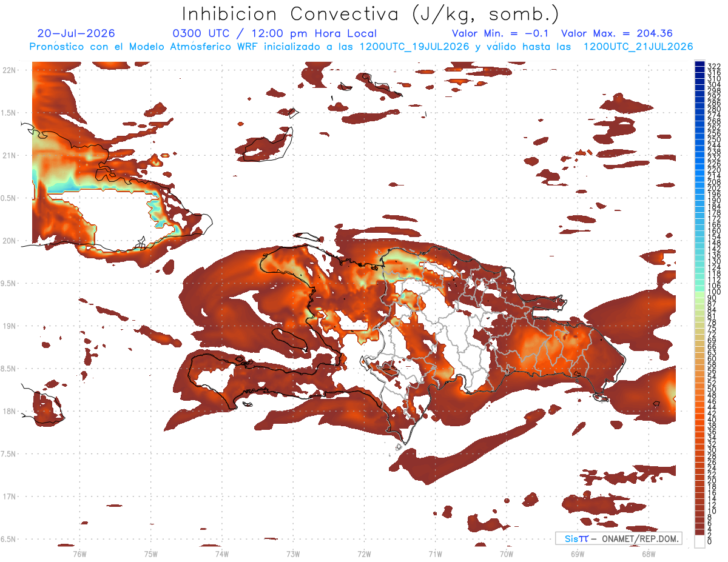The width and height of the screenshot is (728, 562).
Task: Click the title "Inhibicion Convectiva (J/kg, somb.)"
Action: [370, 14]
